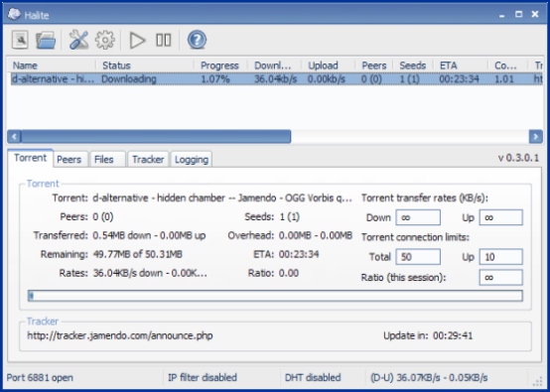
Task: Click the Downloading status cell
Action: (x=129, y=78)
